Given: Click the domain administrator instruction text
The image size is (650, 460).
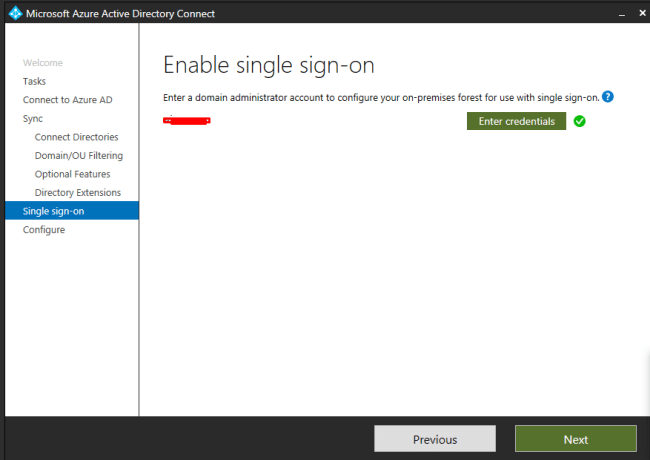Looking at the screenshot, I should (x=381, y=98).
